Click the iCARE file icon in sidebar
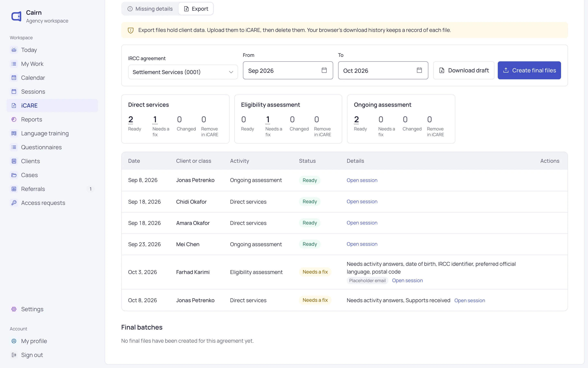Screen dimensions: 588x368 point(14,105)
